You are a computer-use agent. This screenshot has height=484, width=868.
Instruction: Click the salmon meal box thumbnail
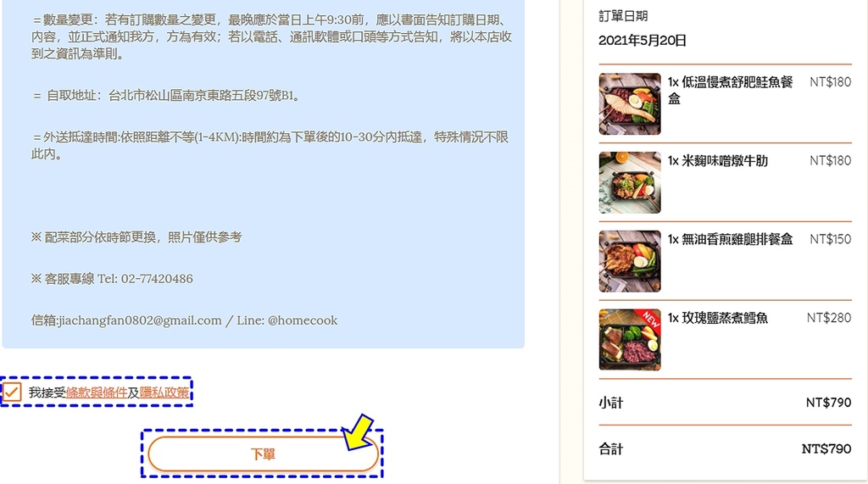[630, 104]
